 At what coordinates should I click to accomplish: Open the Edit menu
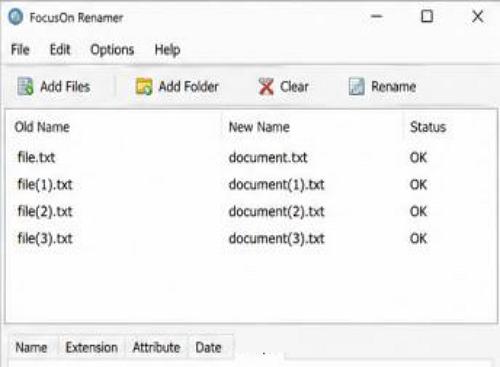[x=60, y=50]
